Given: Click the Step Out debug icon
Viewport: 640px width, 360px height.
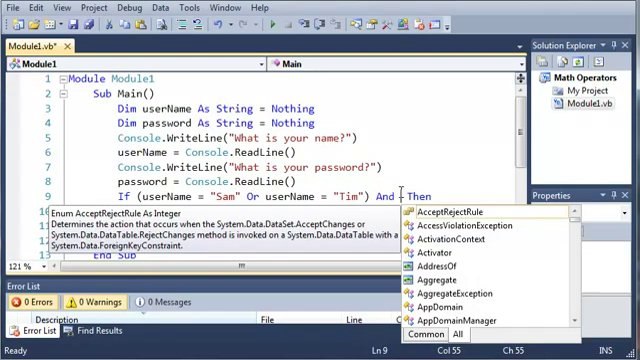Looking at the screenshot, I should [336, 24].
